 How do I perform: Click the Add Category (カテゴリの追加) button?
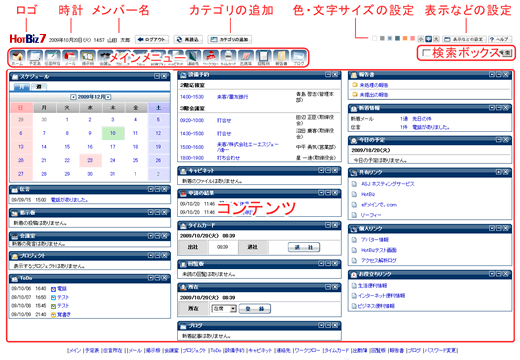230,39
